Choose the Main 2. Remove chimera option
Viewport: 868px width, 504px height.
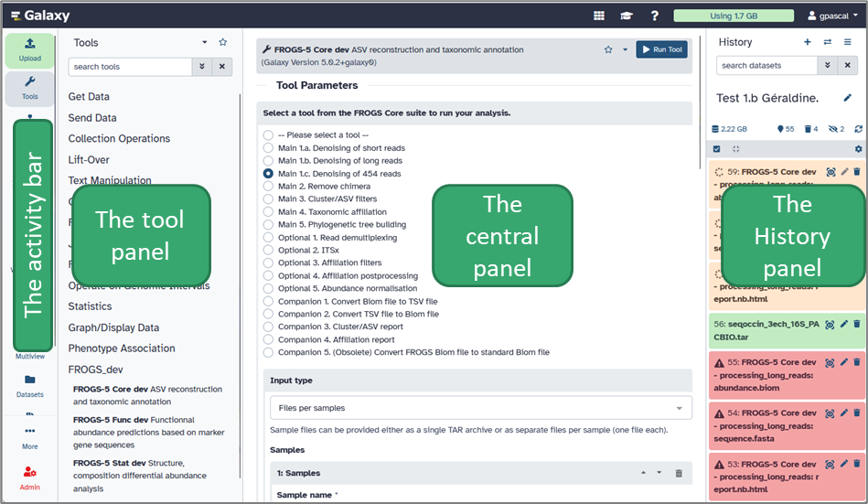click(268, 187)
